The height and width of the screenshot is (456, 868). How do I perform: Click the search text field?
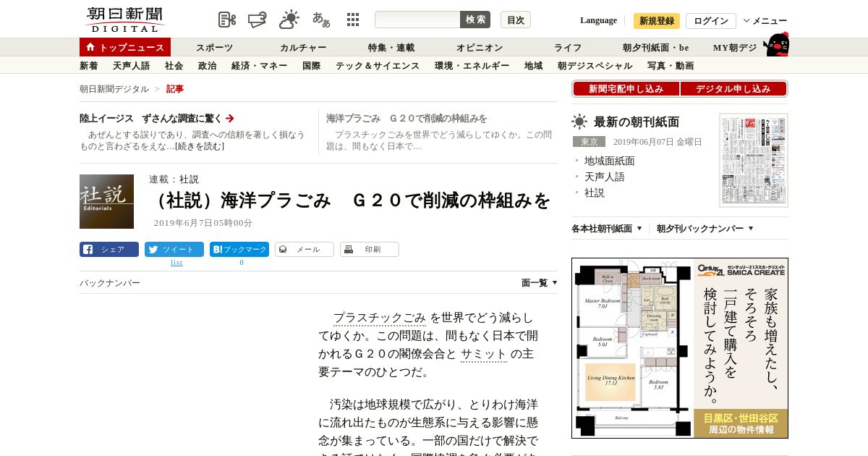(417, 20)
